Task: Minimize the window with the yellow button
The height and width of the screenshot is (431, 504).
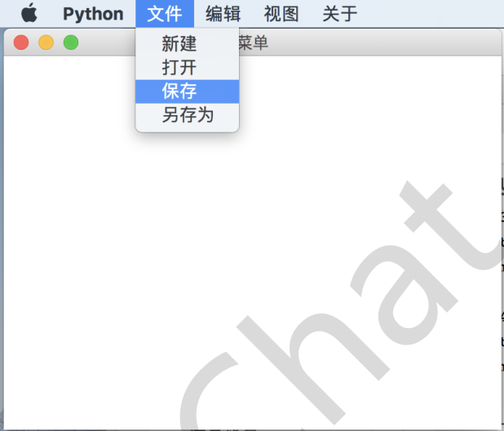Action: click(x=46, y=42)
